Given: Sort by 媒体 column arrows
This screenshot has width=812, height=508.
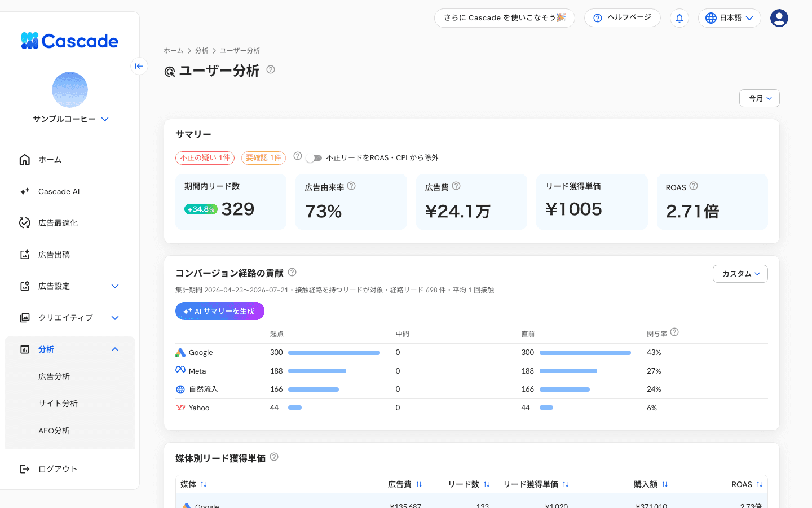Looking at the screenshot, I should point(204,484).
